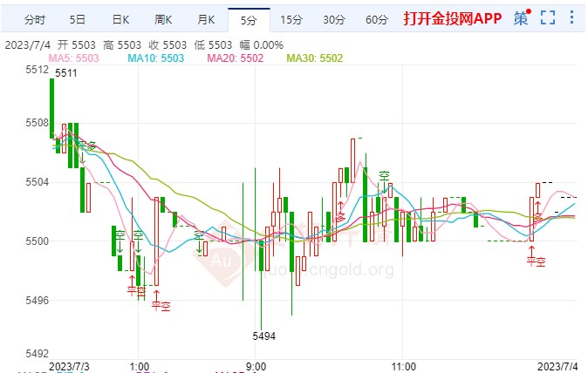The image size is (588, 373).
Task: Click the tall green candle at 5511
Action: [x=51, y=109]
